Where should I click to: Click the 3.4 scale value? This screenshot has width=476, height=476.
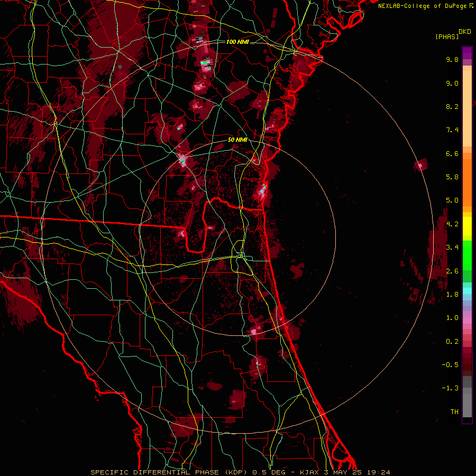pos(452,248)
